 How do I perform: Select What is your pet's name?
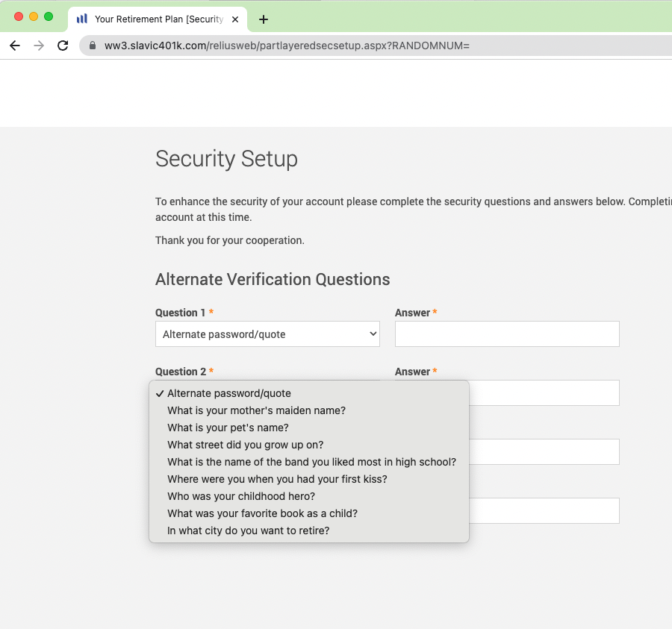point(309,428)
